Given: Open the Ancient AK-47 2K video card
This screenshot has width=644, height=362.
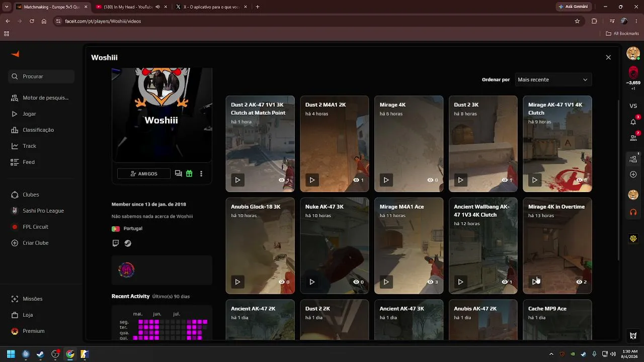Looking at the screenshot, I should point(260,320).
